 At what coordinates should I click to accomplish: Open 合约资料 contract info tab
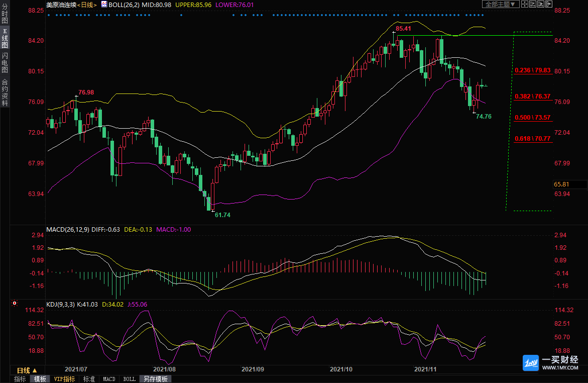pos(5,92)
